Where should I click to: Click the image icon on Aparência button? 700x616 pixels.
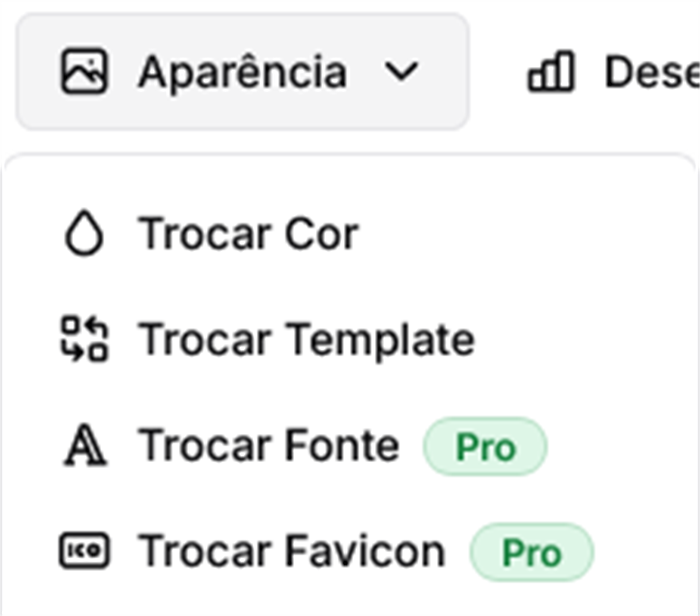(x=84, y=71)
